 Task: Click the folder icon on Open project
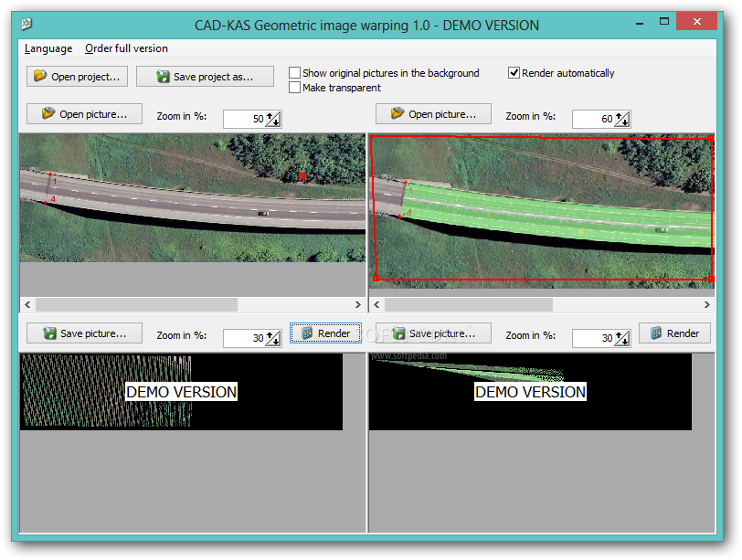pyautogui.click(x=40, y=76)
